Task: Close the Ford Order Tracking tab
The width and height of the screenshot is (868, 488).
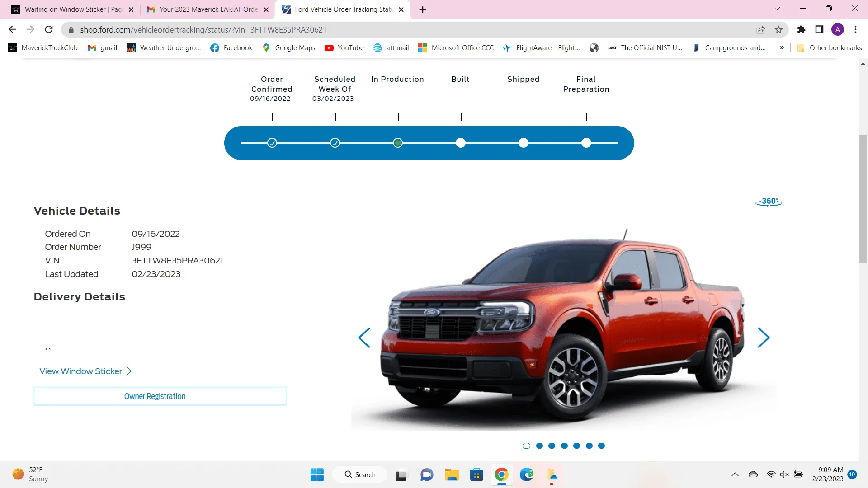Action: coord(401,9)
